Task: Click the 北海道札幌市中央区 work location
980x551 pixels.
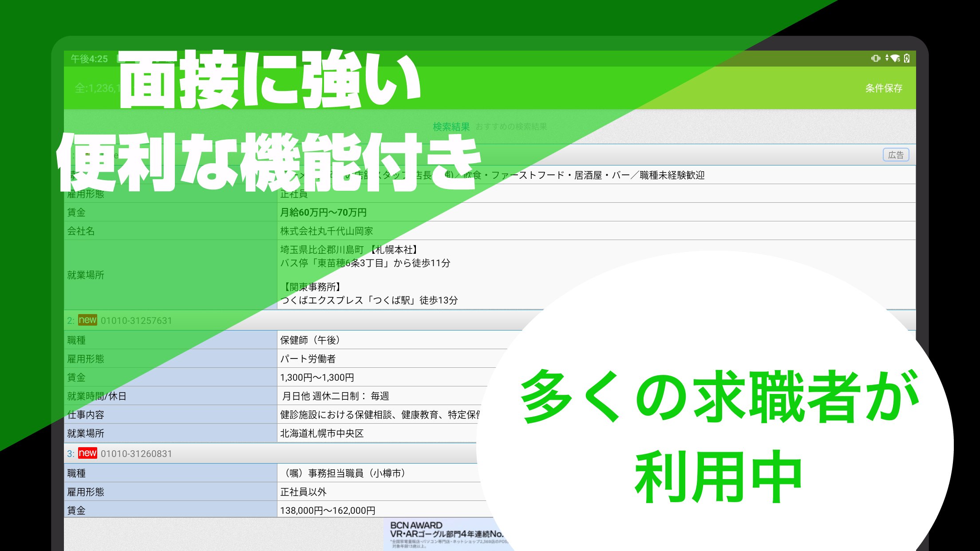Action: 322,433
